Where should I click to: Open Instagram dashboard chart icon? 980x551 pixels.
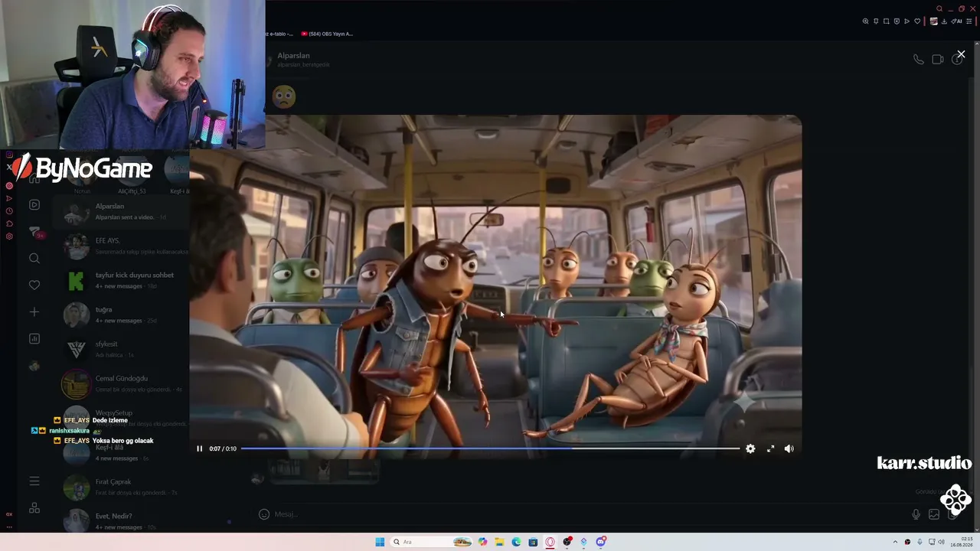(34, 338)
